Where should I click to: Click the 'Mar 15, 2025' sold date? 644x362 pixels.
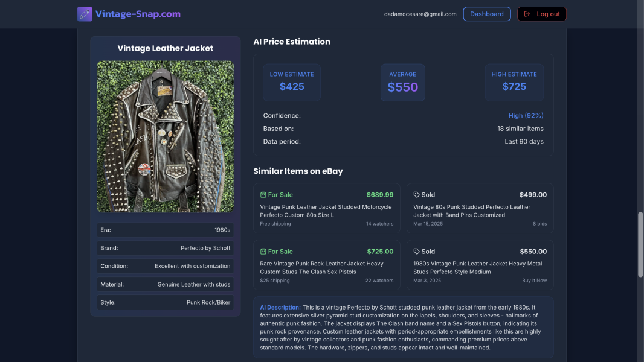[x=428, y=224]
